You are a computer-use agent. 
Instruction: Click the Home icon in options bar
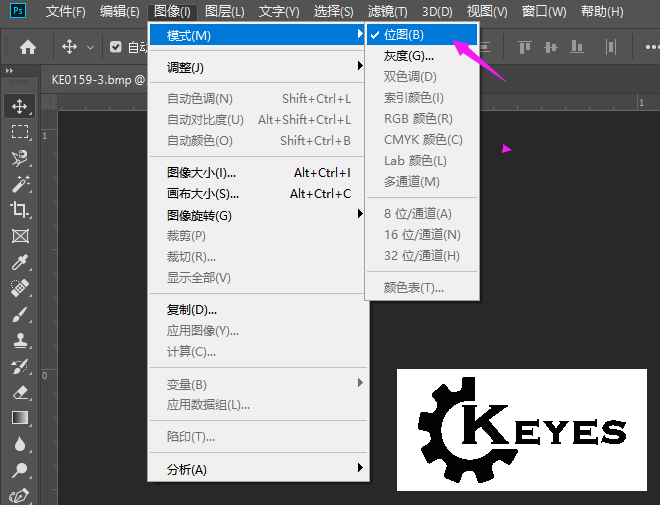coord(28,47)
